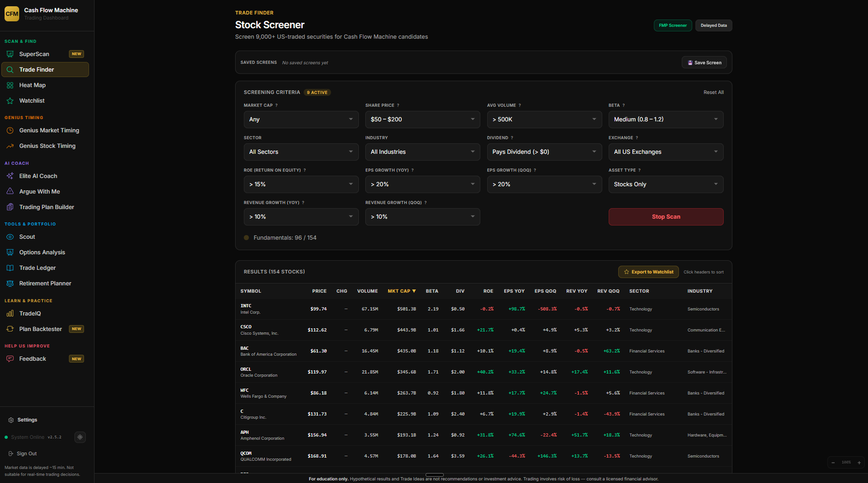Click Export to Watchlist button

point(648,272)
